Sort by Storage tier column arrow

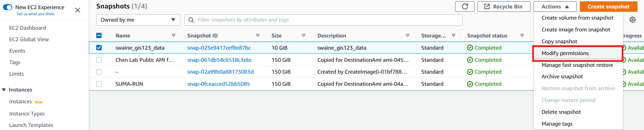coord(454,35)
